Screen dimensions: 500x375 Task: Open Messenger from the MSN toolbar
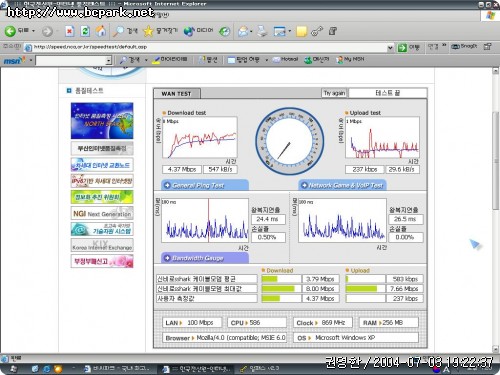[x=316, y=60]
